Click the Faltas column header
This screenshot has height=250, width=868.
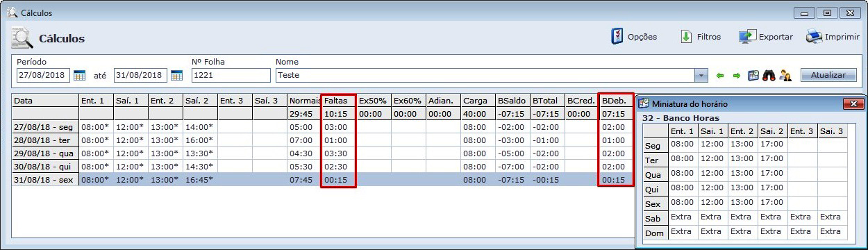coord(339,101)
